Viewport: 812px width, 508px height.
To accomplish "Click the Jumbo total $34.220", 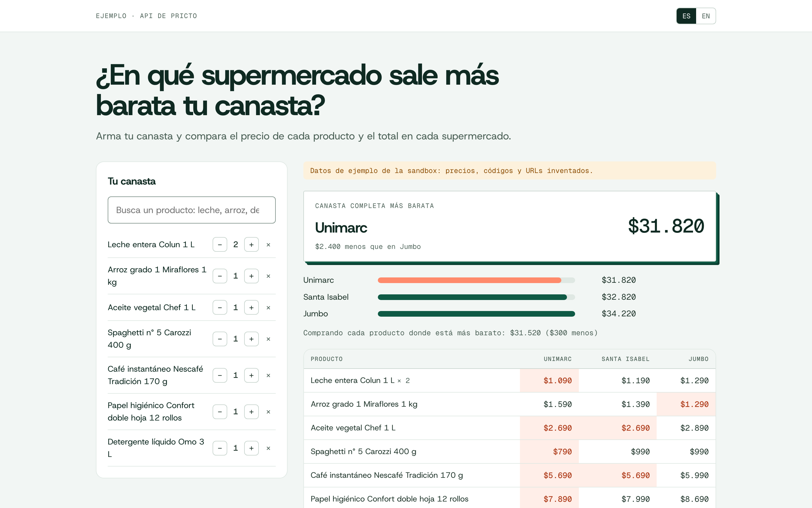I will click(618, 314).
